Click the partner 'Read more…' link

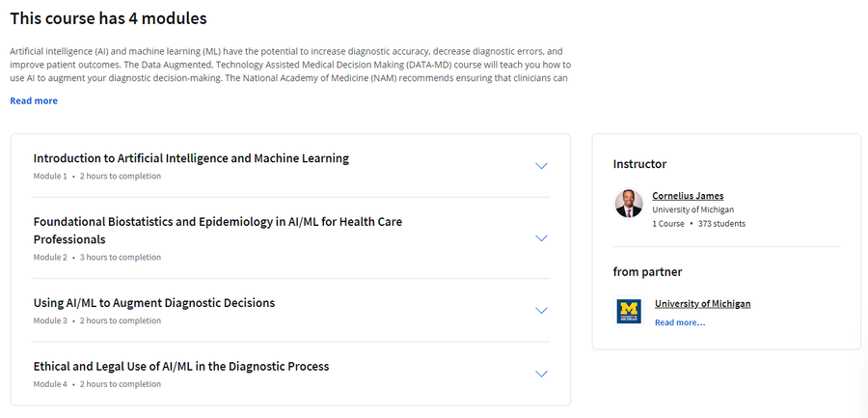pos(680,322)
